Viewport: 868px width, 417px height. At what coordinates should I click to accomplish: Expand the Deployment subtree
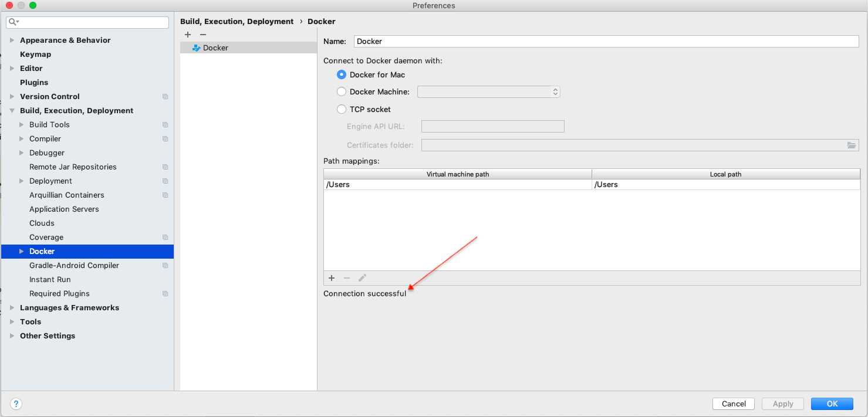(22, 181)
